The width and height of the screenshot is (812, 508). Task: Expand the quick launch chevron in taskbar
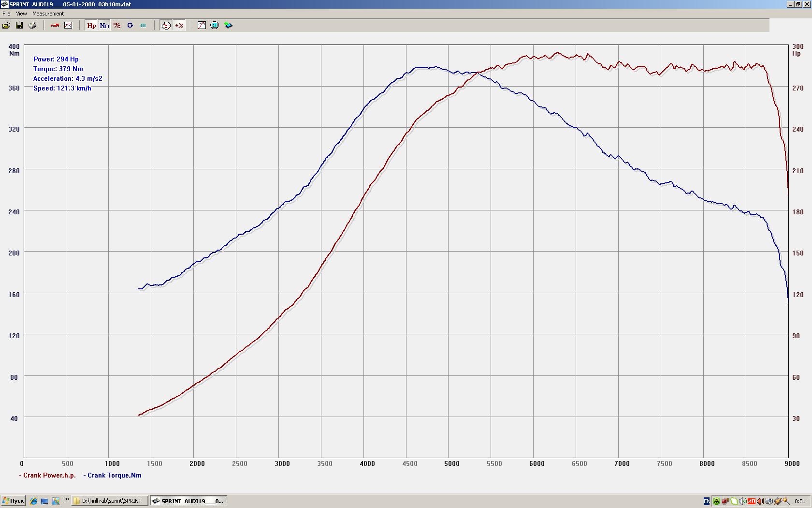pyautogui.click(x=67, y=500)
